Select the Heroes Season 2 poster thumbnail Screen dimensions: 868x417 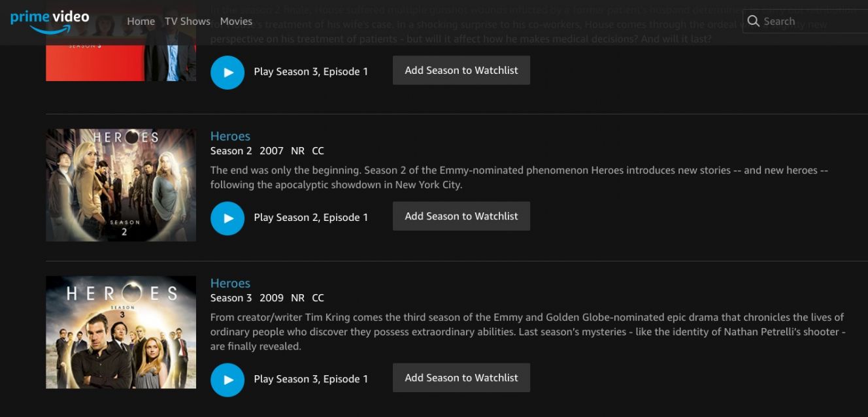point(121,185)
